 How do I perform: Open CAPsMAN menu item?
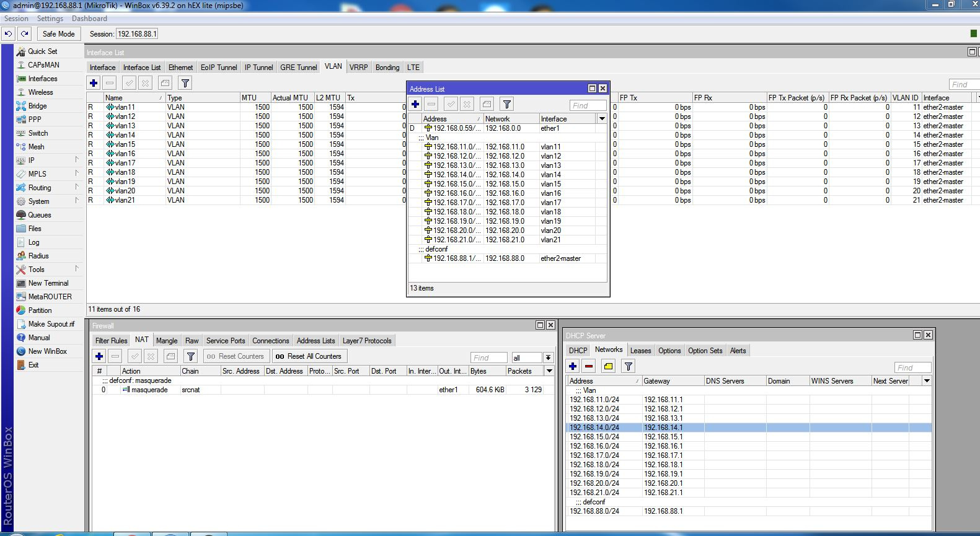click(43, 65)
